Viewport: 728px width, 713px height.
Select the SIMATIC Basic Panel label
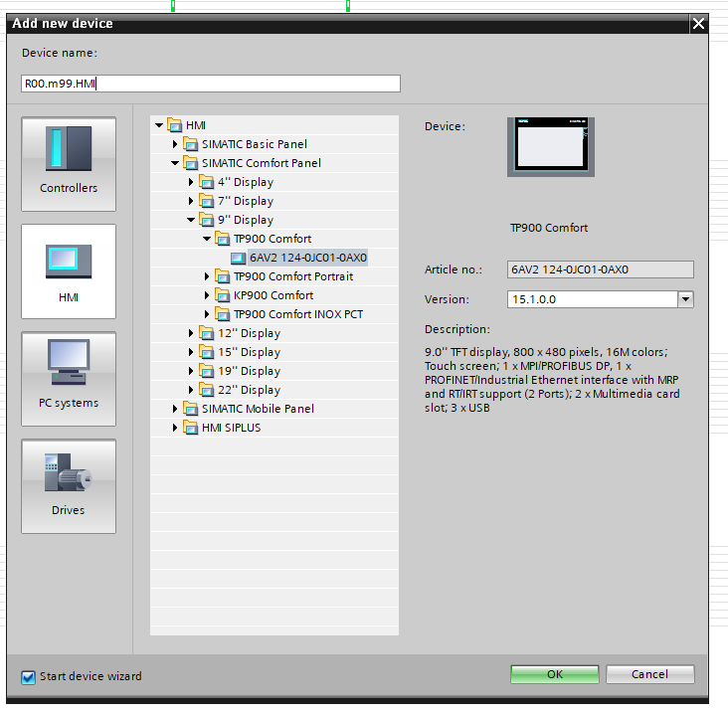click(x=255, y=144)
